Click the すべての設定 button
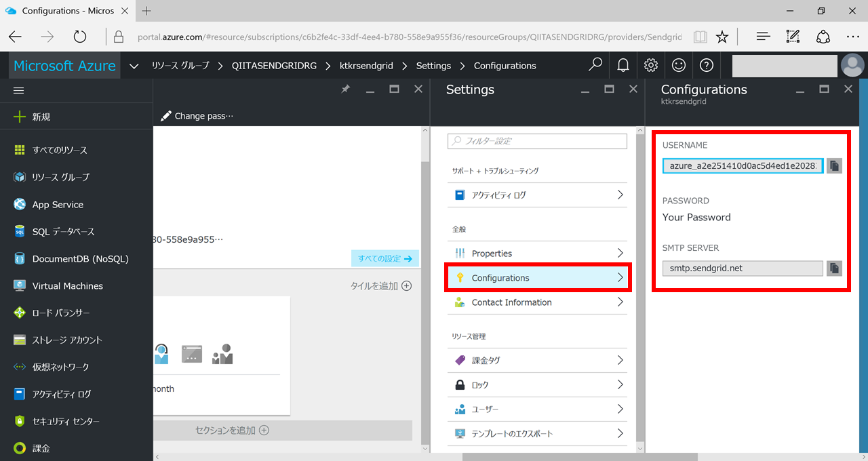868x461 pixels. coord(385,258)
